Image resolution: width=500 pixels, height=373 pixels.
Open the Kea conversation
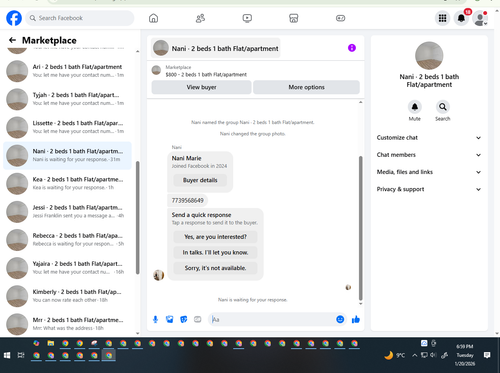(x=68, y=184)
